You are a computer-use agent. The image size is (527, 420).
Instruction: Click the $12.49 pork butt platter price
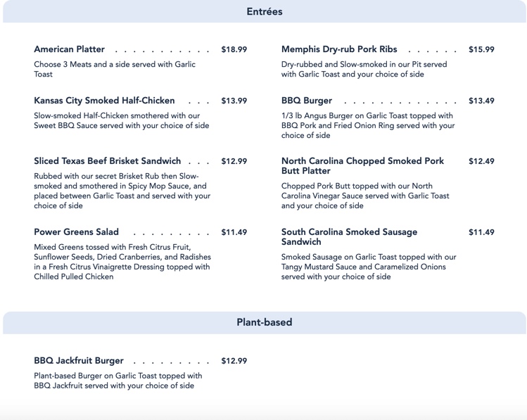(481, 162)
